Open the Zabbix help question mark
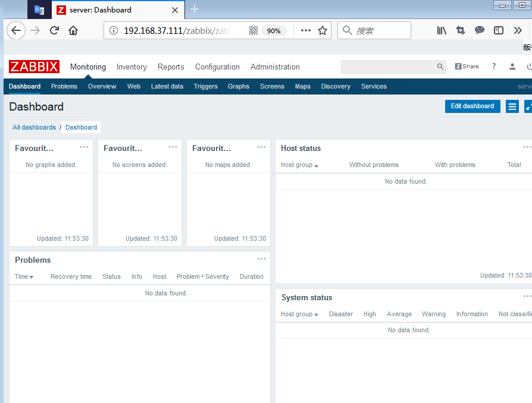Image resolution: width=532 pixels, height=403 pixels. point(493,67)
